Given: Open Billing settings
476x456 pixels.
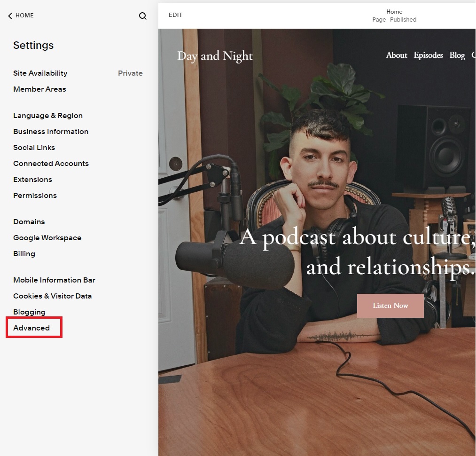Looking at the screenshot, I should pos(24,254).
